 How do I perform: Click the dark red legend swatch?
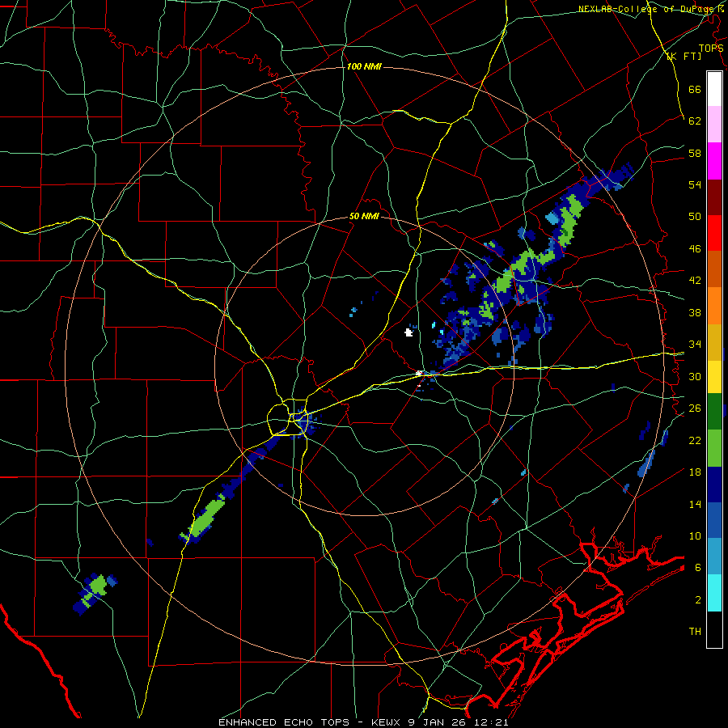(714, 197)
